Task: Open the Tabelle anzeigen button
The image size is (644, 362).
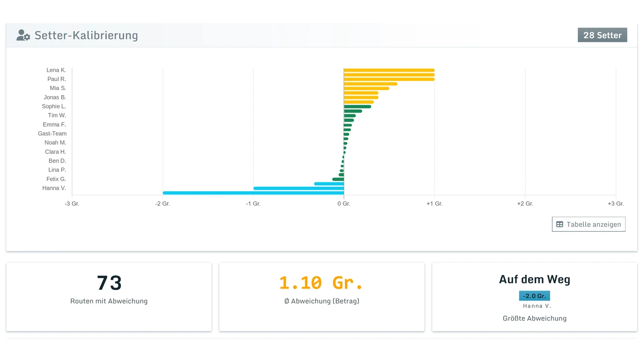Action: 588,224
